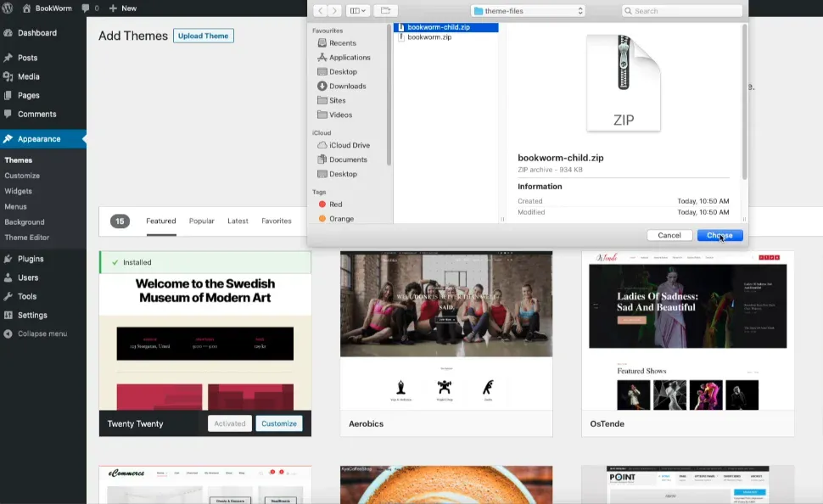
Task: Go forward in the file dialog
Action: click(x=333, y=11)
